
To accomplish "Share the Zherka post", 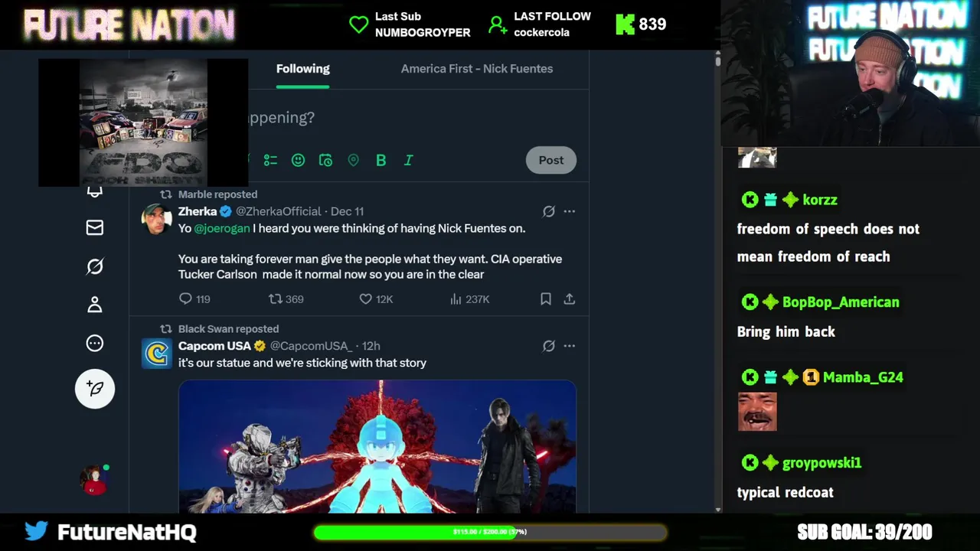I will click(569, 299).
